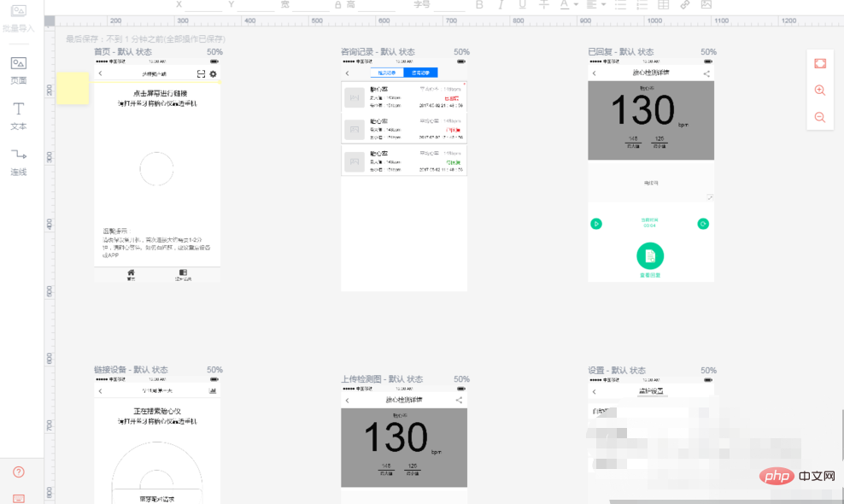Toggle bold text formatting

point(479,4)
